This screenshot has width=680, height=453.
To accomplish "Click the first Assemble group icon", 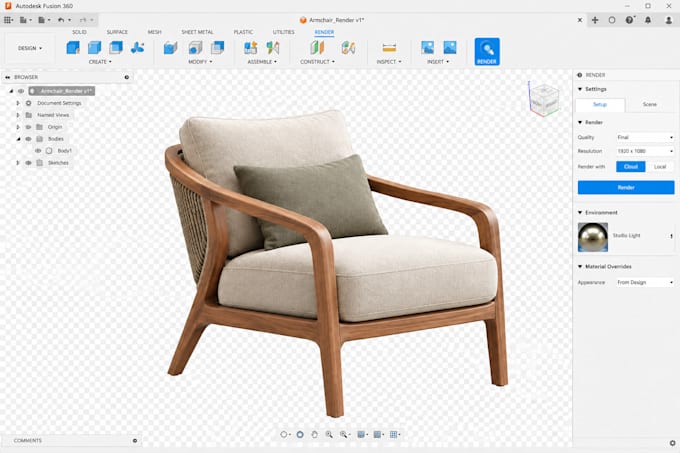I will (x=250, y=47).
